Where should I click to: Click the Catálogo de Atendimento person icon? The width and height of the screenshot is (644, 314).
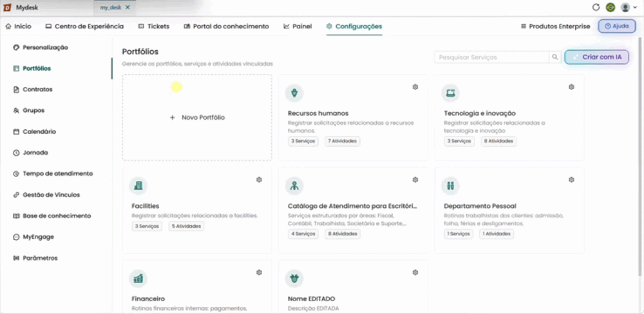[294, 186]
